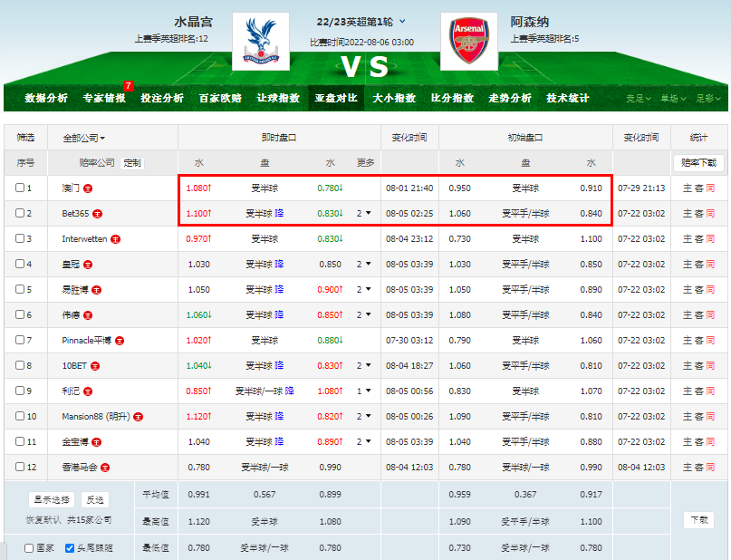Open the 比分指数 tab

(x=452, y=98)
